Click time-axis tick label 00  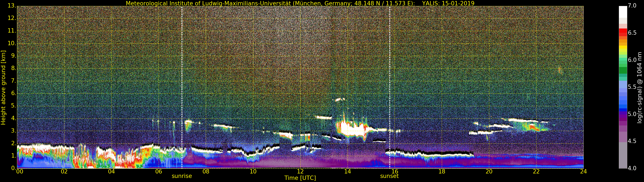(x=20, y=172)
